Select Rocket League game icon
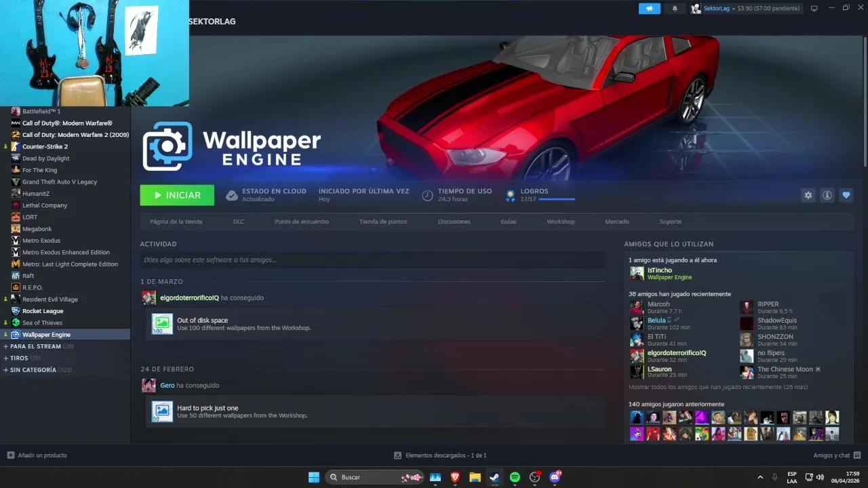This screenshot has height=488, width=868. [16, 311]
